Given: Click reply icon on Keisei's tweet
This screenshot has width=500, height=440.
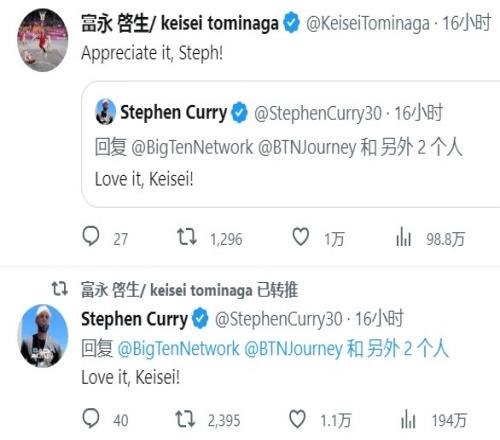Looking at the screenshot, I should (x=91, y=237).
